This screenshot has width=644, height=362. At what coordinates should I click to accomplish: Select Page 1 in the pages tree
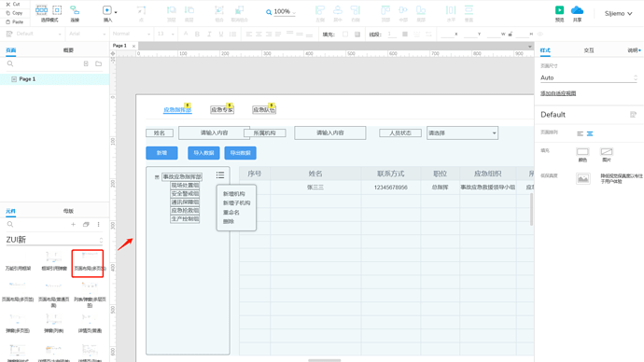pos(55,78)
